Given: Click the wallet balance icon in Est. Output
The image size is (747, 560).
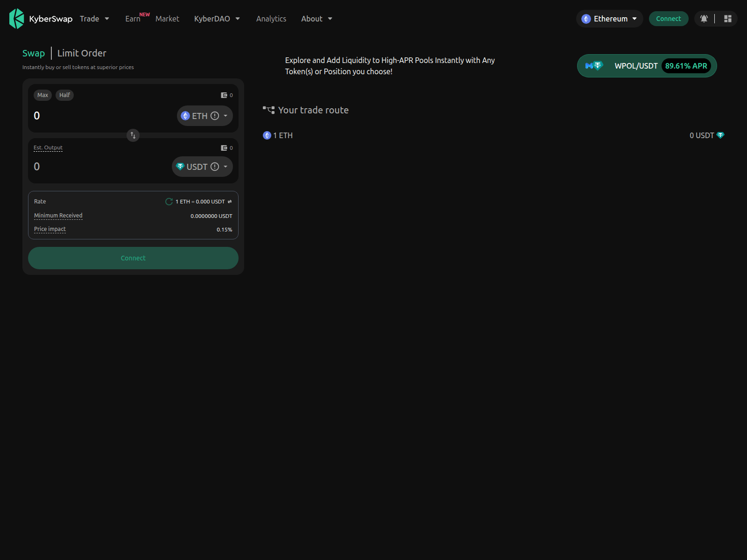Looking at the screenshot, I should point(224,148).
